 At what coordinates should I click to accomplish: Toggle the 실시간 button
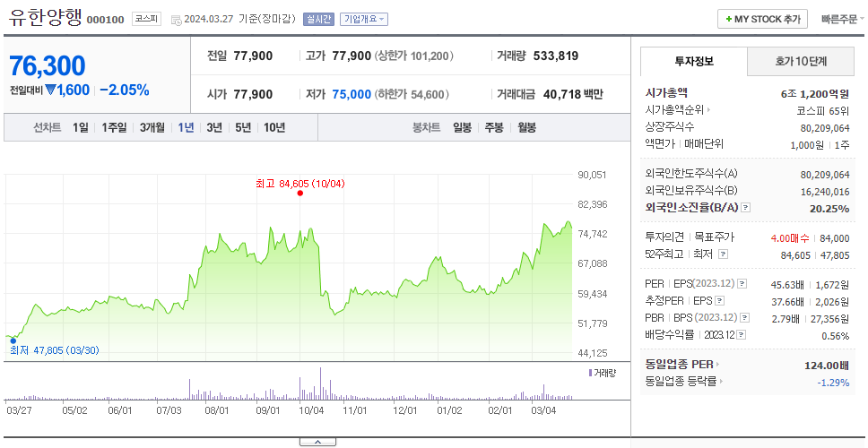click(x=318, y=20)
